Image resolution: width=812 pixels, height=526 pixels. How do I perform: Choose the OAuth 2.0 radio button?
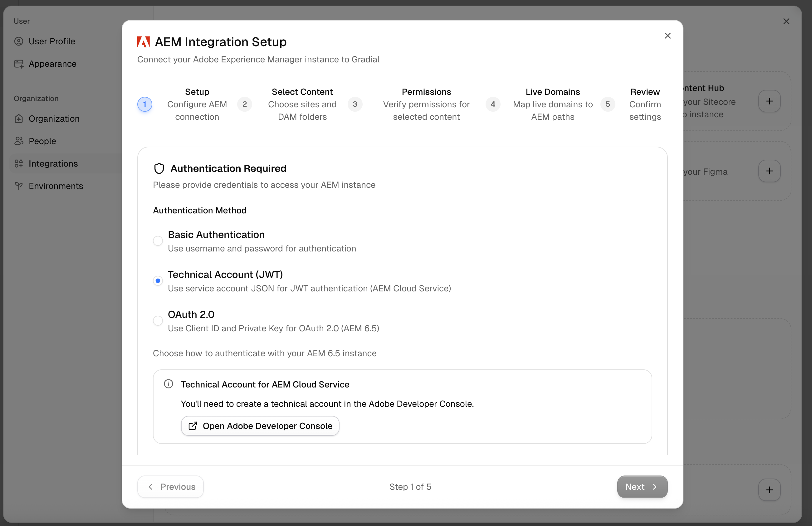[158, 321]
